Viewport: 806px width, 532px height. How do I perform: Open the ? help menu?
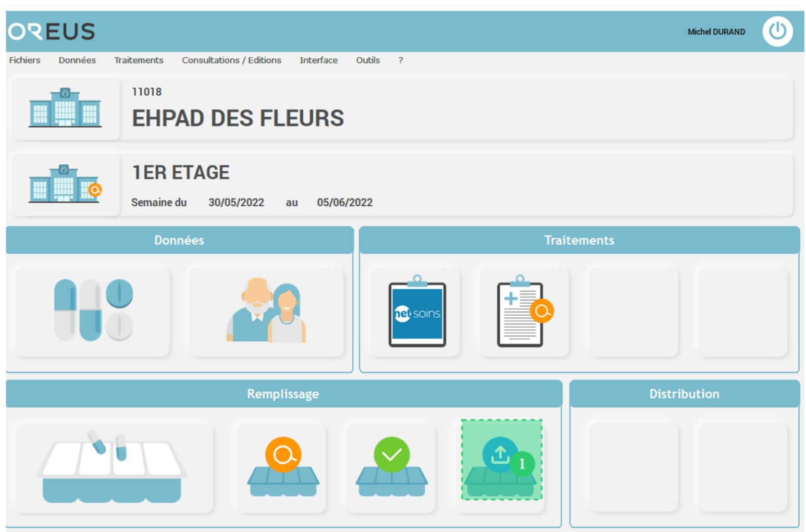tap(401, 60)
